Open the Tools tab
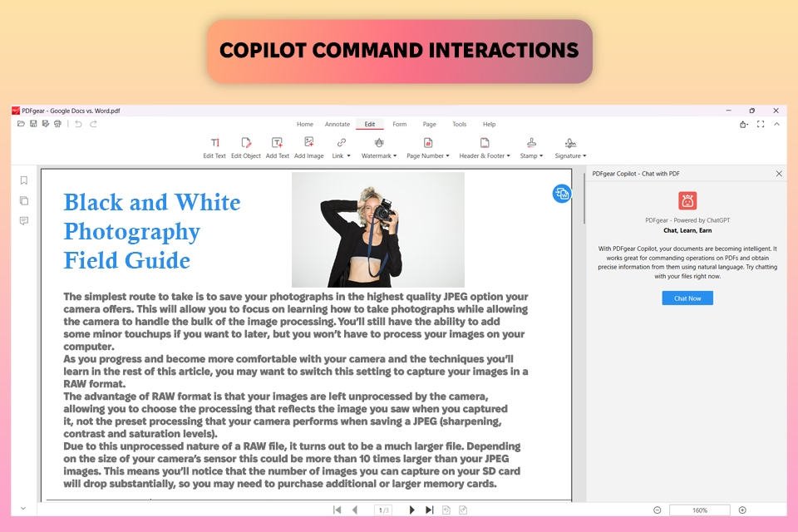Screen dimensions: 798x532 tap(460, 124)
